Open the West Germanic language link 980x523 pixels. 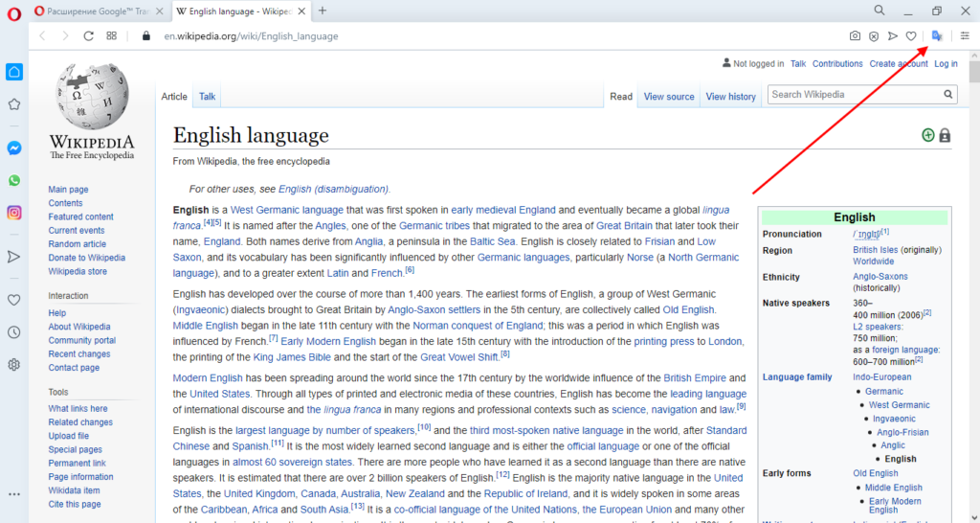pos(286,210)
